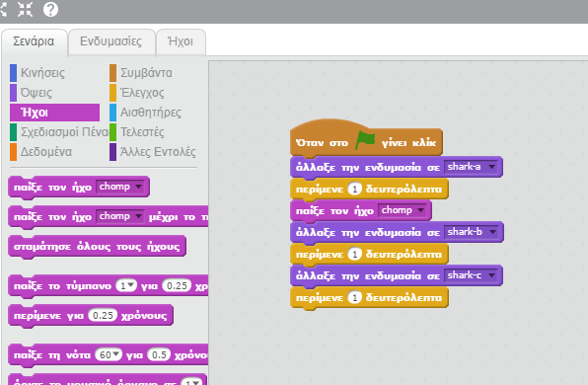Open the help question mark icon
Screen dimensions: 588x385
pos(50,10)
